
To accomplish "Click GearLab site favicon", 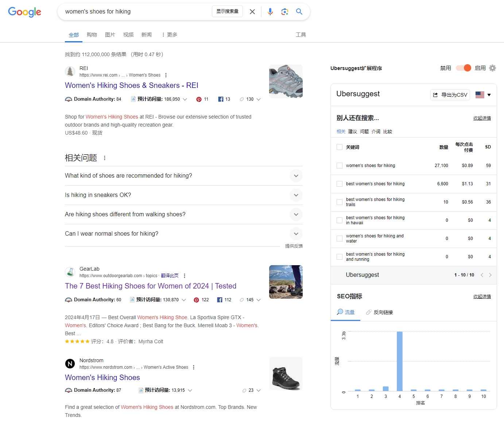I will (x=70, y=272).
